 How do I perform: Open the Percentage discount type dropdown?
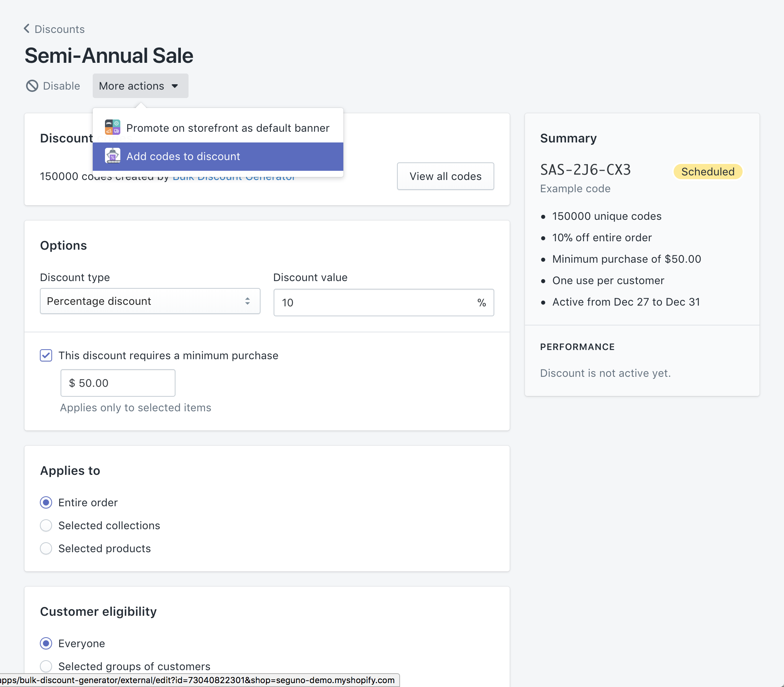149,301
